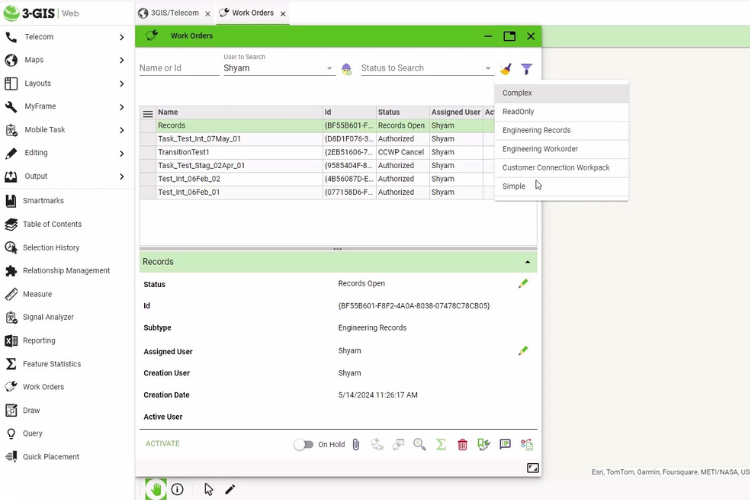Click the purple funnel filter icon
Screen dimensions: 750x500
pyautogui.click(x=527, y=69)
